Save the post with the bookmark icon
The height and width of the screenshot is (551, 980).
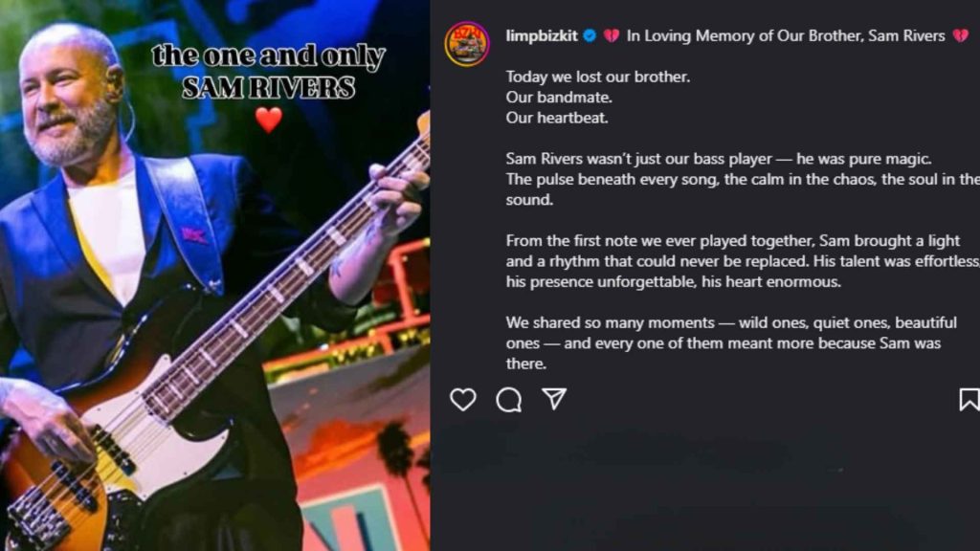pos(969,399)
